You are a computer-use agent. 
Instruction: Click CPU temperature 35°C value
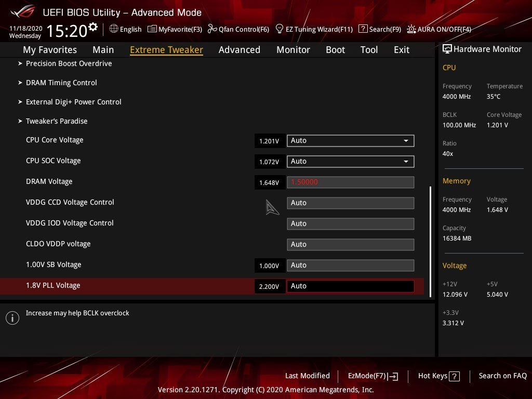click(494, 97)
